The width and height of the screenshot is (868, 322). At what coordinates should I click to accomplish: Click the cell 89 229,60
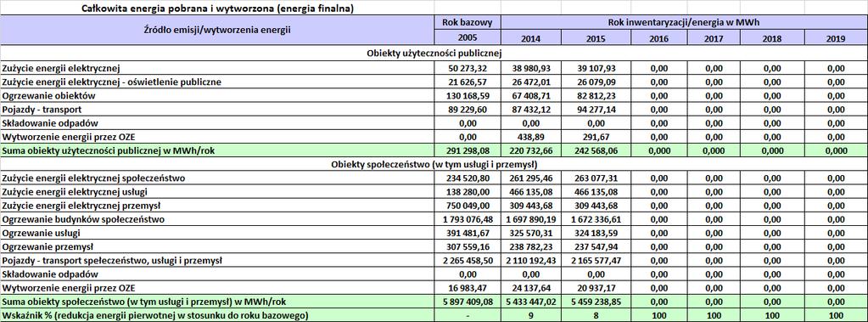[x=468, y=110]
